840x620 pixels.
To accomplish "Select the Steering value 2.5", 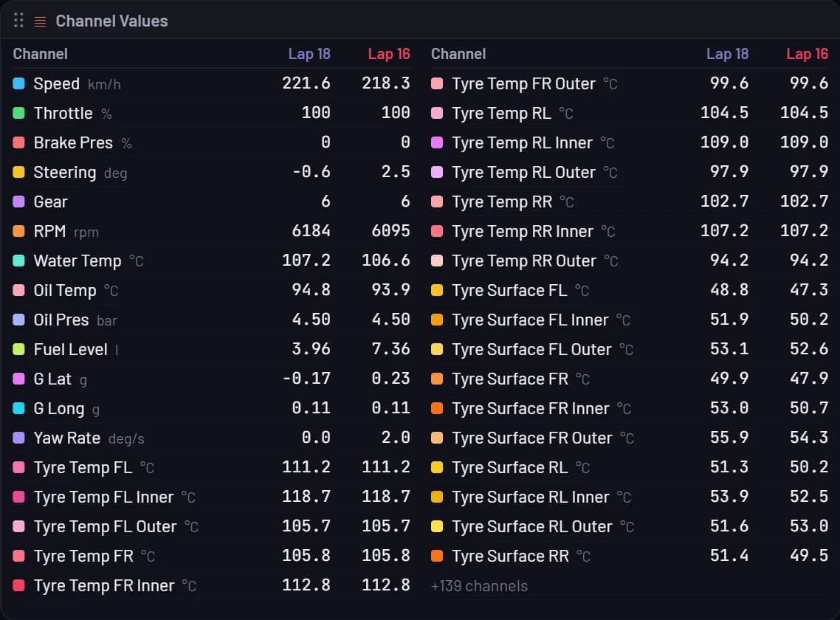I will click(396, 171).
